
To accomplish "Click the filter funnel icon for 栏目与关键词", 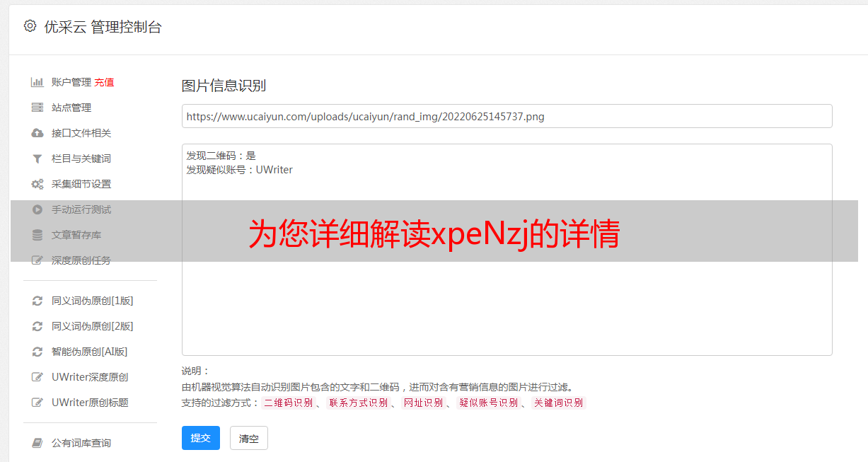I will pos(37,158).
